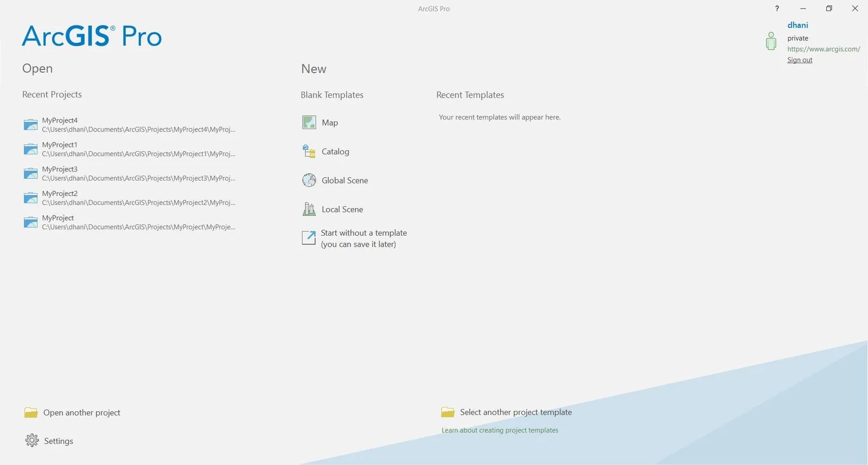Click the MyProject2 project file icon
Screen dimensions: 868x465
31,198
